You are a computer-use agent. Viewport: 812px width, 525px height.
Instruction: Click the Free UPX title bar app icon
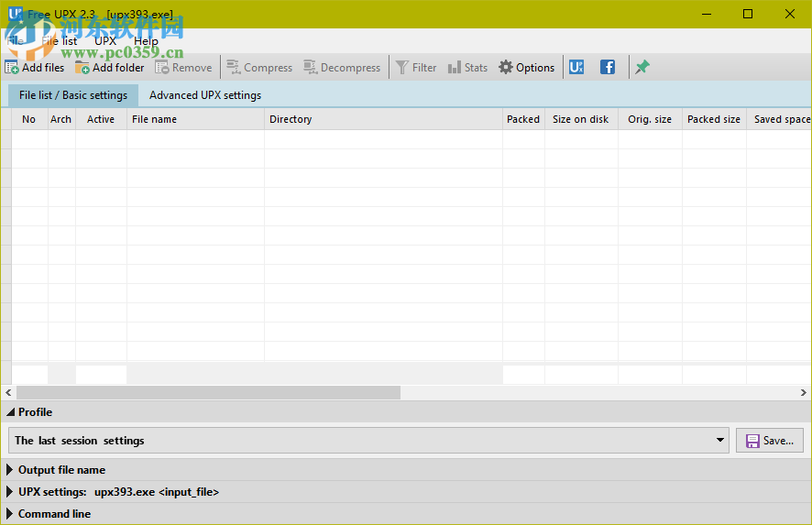pos(15,14)
